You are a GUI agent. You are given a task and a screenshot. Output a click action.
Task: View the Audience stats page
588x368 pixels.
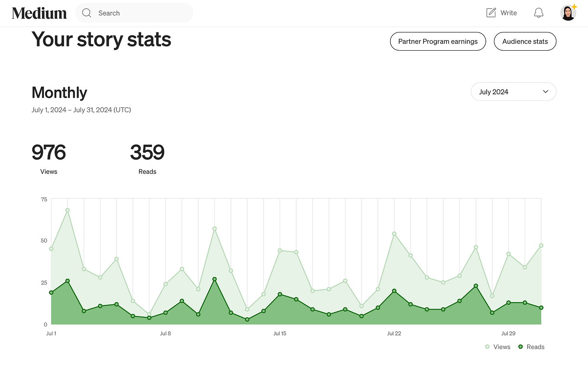click(525, 41)
